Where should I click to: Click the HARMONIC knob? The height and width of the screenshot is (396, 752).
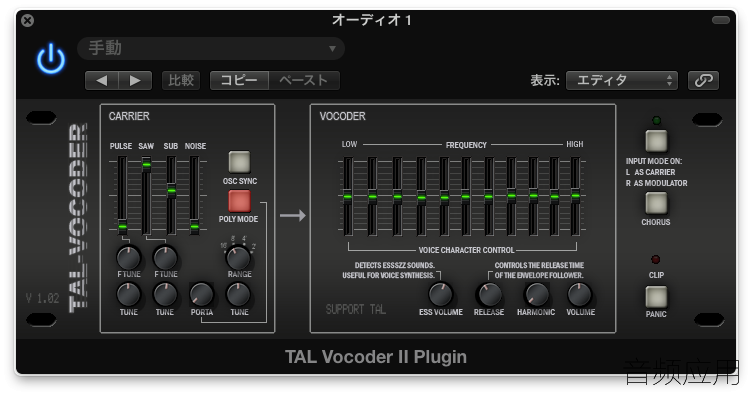click(536, 294)
